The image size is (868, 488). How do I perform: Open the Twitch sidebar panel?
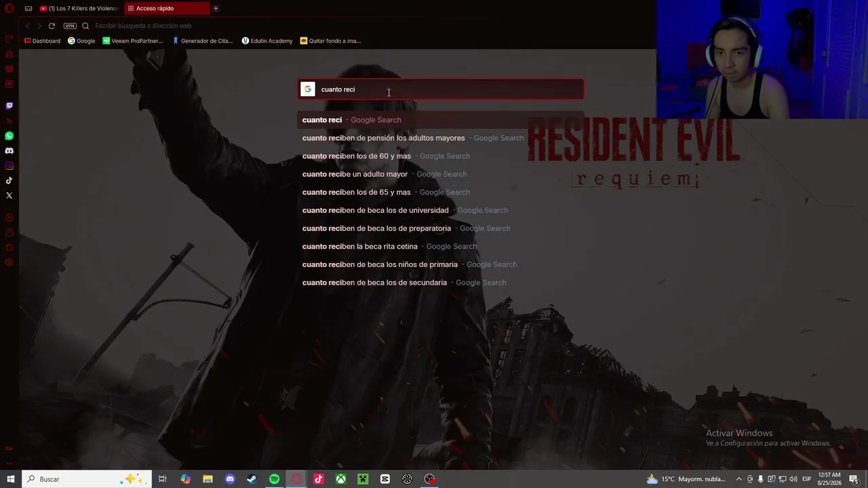[x=9, y=106]
